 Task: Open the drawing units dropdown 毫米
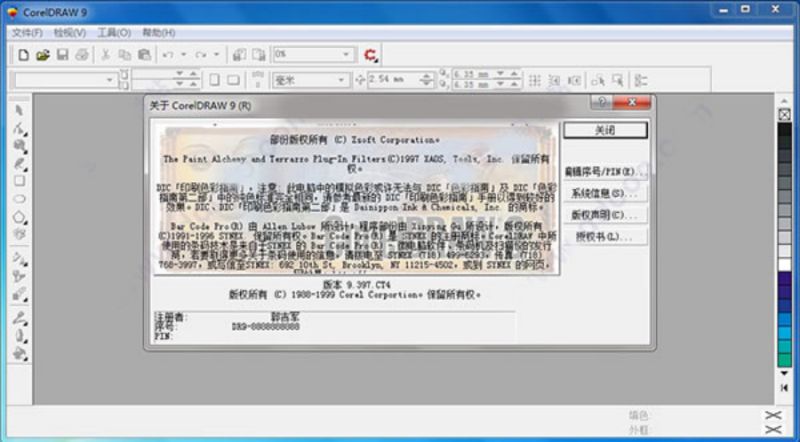(x=341, y=80)
